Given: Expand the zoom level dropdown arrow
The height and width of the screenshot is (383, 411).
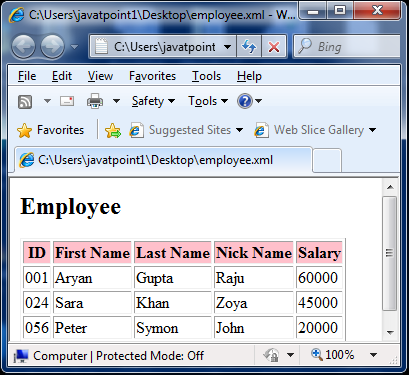Looking at the screenshot, I should [x=373, y=355].
